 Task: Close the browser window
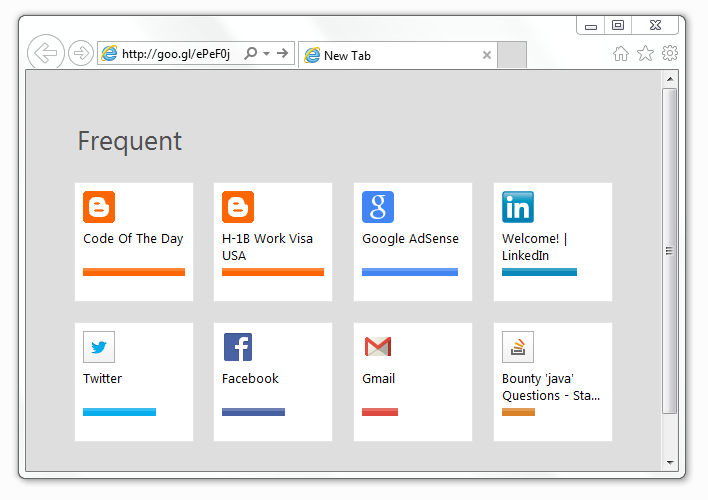[x=655, y=25]
